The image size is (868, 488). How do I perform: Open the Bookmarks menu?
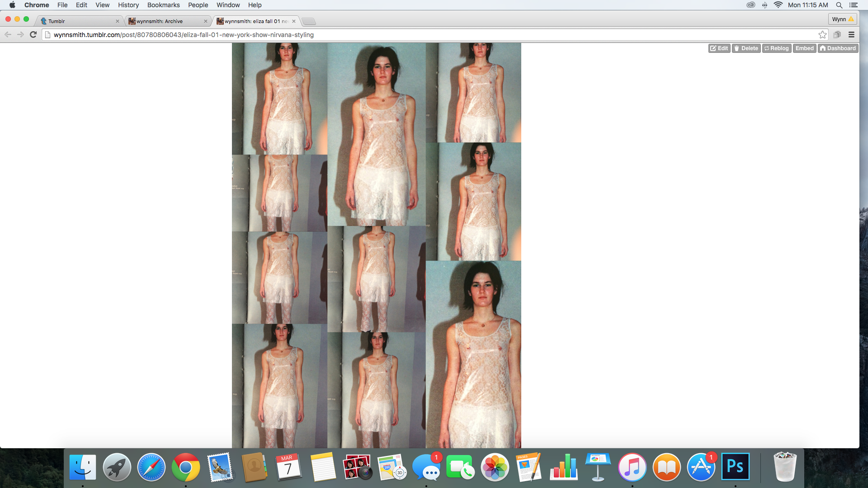[x=163, y=5]
